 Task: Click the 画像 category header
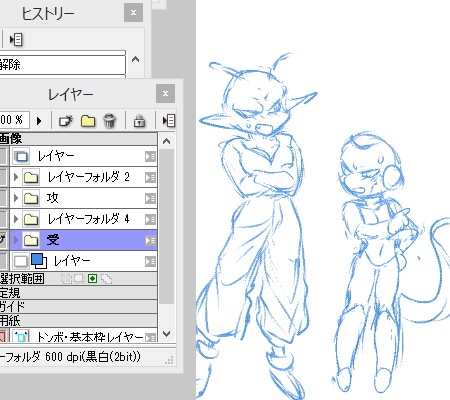click(x=78, y=138)
